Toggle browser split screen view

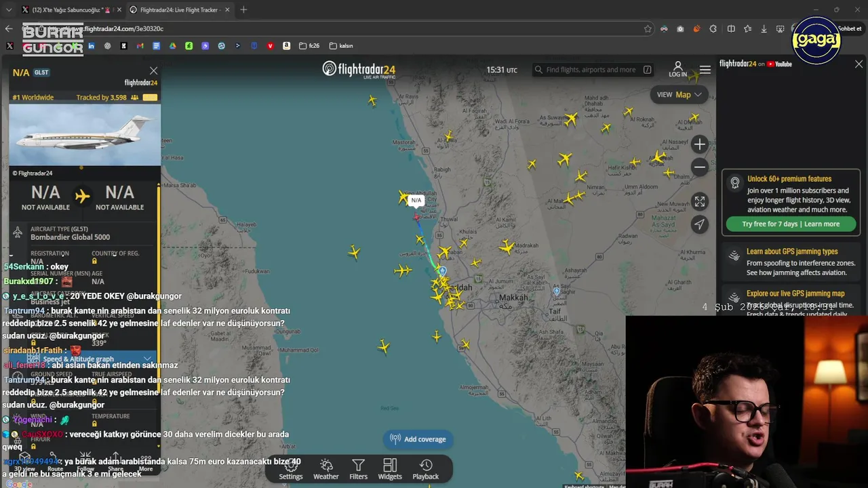(731, 28)
